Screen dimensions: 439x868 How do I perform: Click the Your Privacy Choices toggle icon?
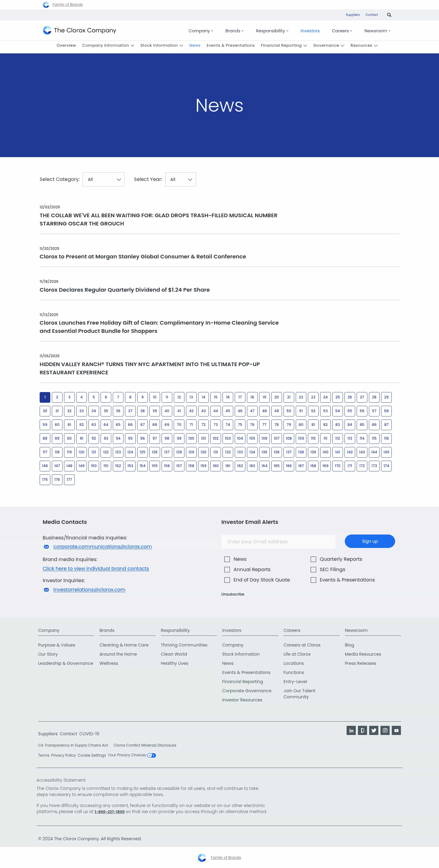[x=152, y=755]
